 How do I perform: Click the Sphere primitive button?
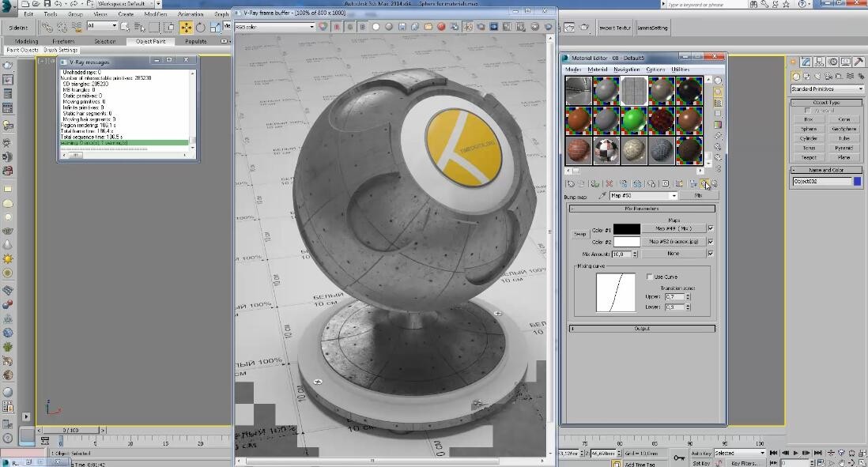(809, 129)
